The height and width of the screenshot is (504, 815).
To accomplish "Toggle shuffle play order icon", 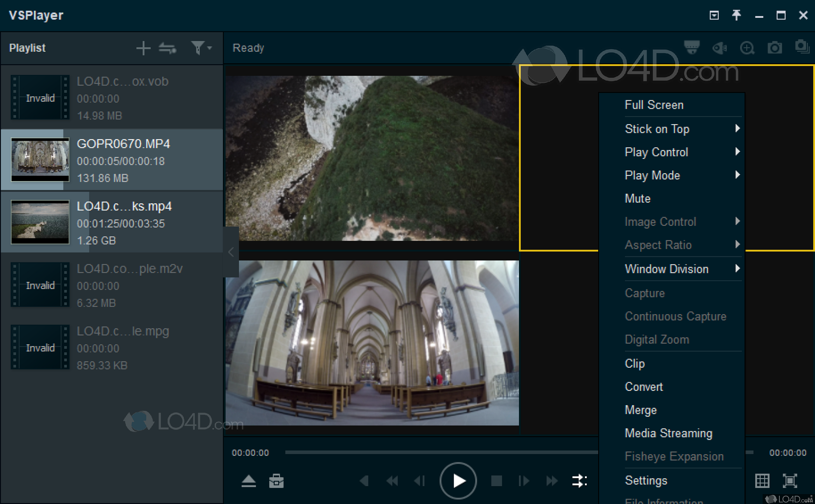I will point(167,48).
